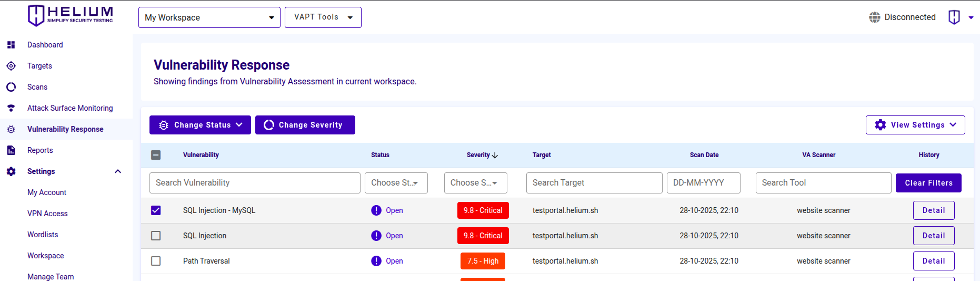Open VPN Access settings page
980x281 pixels.
(47, 214)
